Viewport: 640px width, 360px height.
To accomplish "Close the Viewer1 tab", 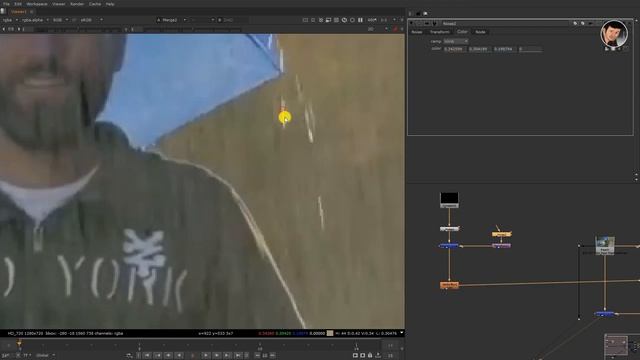I will coord(31,12).
